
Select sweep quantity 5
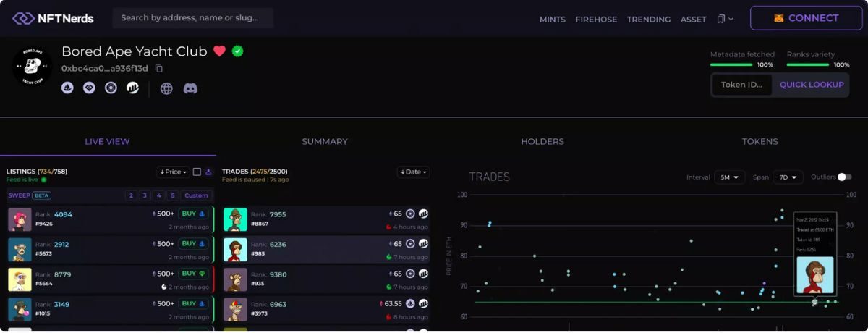point(172,195)
